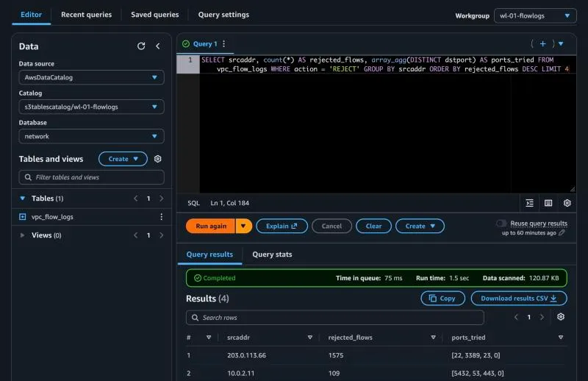The image size is (588, 381).
Task: Click rejected_flows value 109
Action: pos(334,373)
